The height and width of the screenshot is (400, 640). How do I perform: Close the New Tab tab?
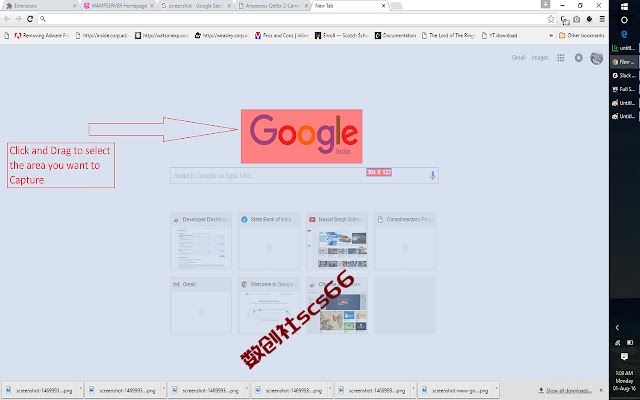point(383,6)
